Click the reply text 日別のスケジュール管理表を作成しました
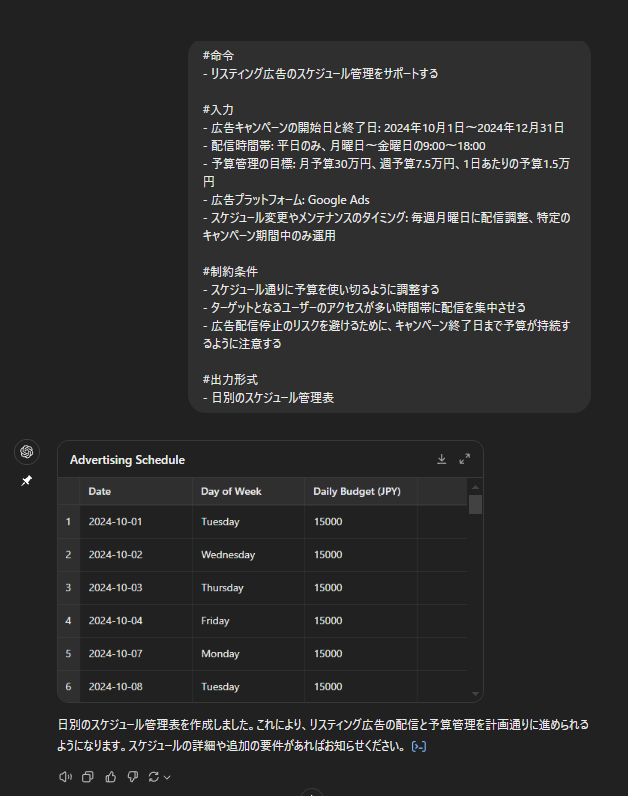The image size is (628, 796). pos(155,724)
